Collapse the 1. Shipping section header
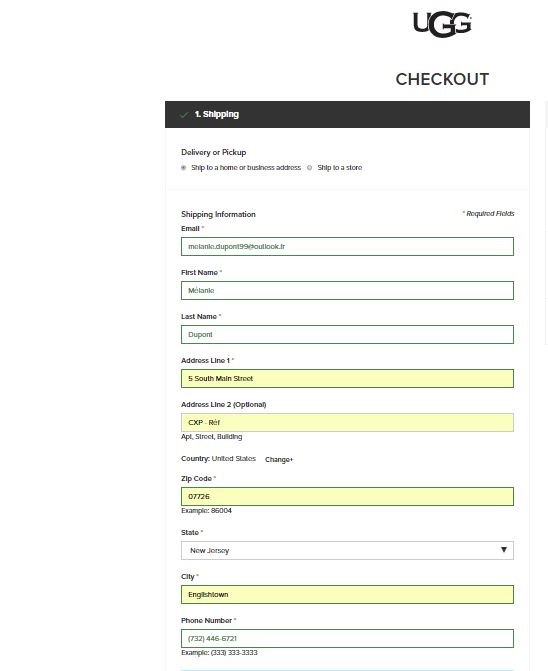 click(347, 114)
